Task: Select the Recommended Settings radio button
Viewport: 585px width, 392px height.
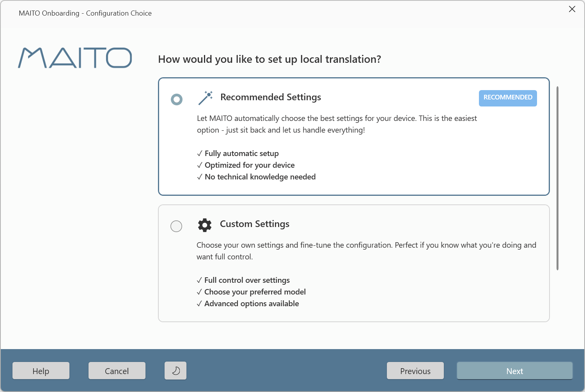Action: (x=177, y=99)
